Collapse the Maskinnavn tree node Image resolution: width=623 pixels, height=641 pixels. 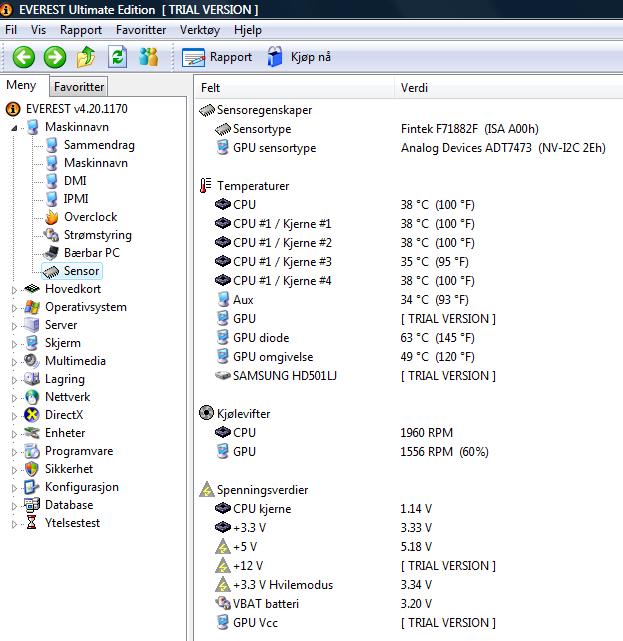pyautogui.click(x=14, y=128)
